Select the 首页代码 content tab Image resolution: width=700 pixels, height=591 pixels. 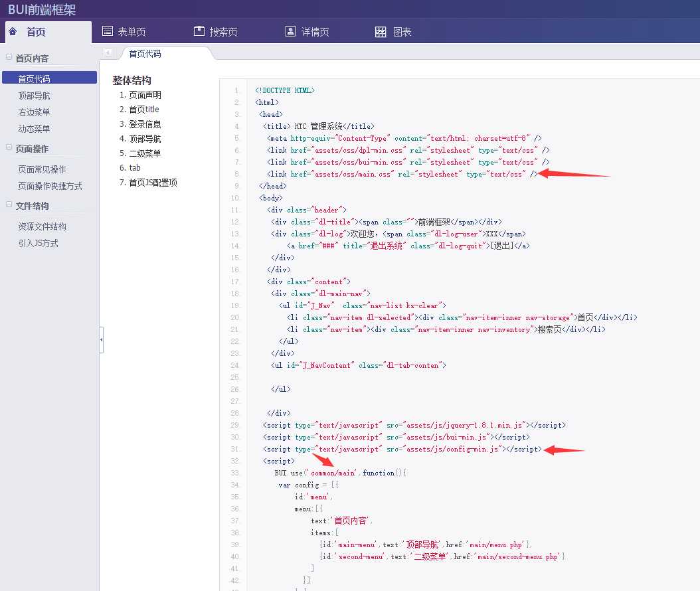[x=145, y=54]
